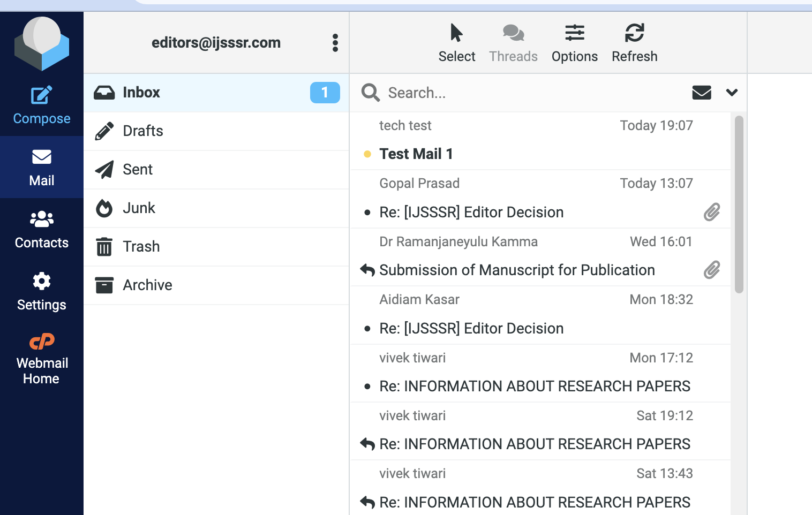Open the Sent folder

pyautogui.click(x=138, y=170)
